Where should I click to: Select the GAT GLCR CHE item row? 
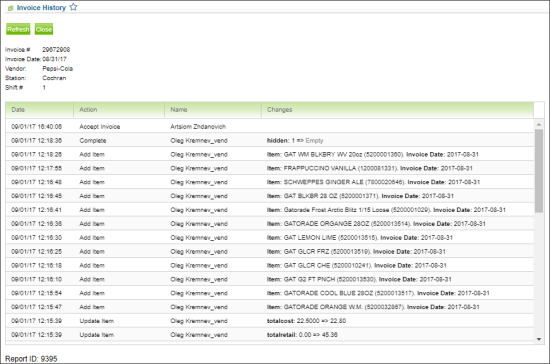click(x=269, y=265)
